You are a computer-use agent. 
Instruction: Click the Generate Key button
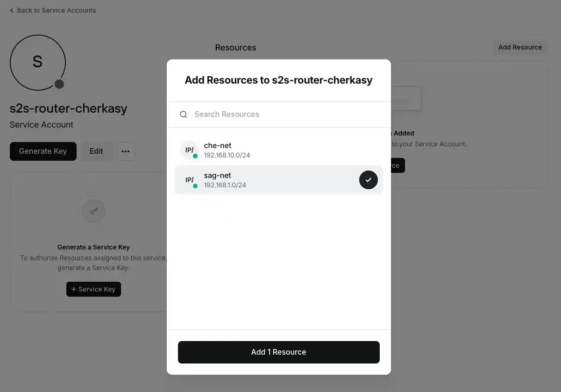pyautogui.click(x=43, y=151)
